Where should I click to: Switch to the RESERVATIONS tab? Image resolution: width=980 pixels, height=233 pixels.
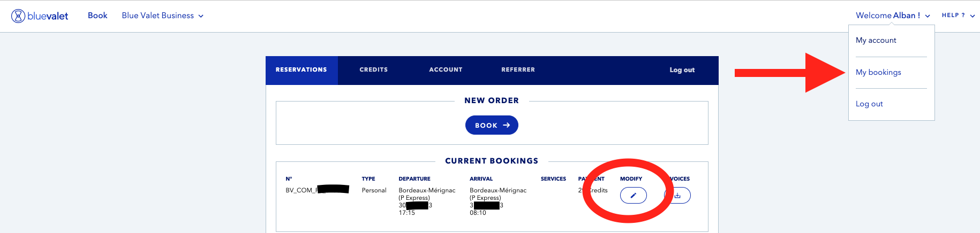coord(301,70)
